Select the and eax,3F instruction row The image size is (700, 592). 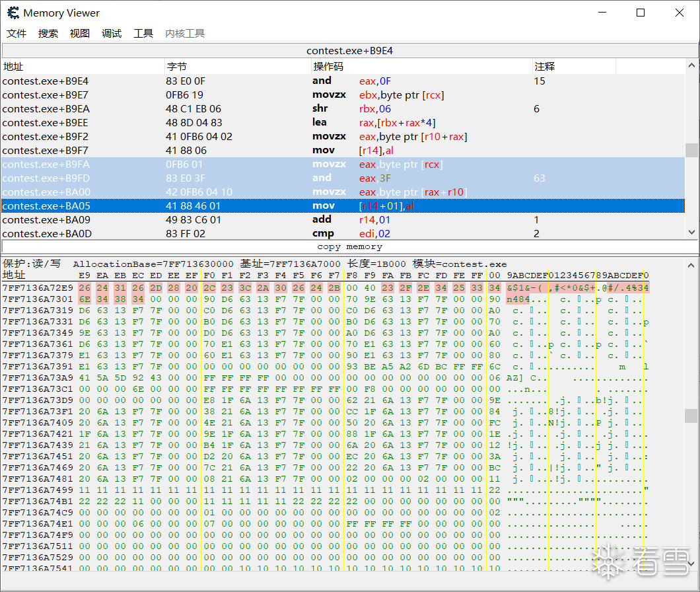point(343,178)
